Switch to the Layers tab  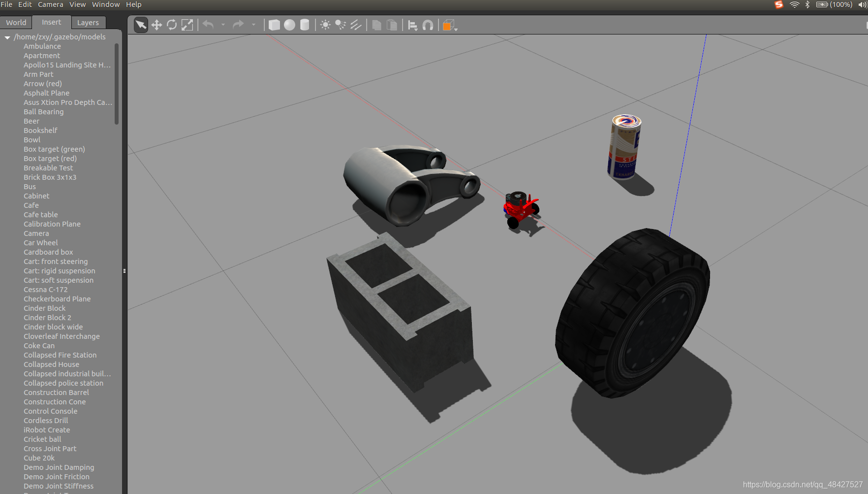[x=88, y=23]
